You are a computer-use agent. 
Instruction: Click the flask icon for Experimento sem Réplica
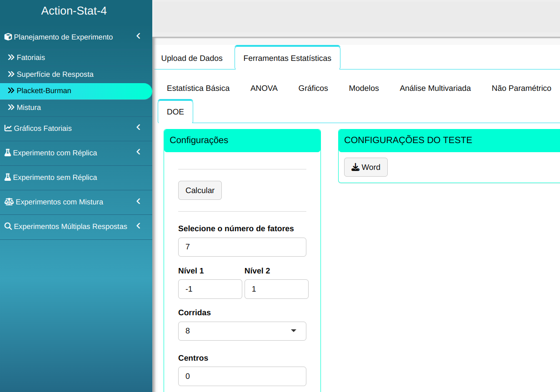click(8, 177)
